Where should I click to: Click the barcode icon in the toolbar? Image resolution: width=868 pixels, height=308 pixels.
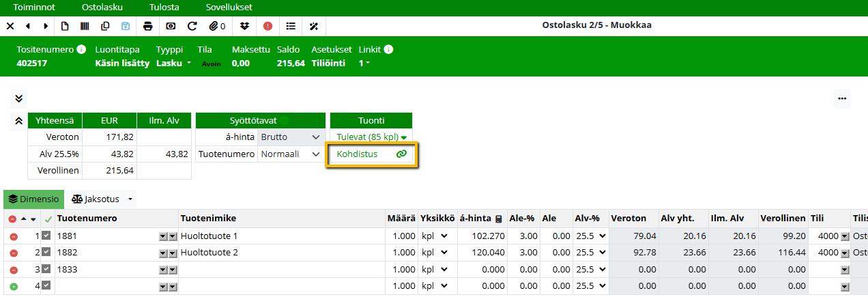coord(85,26)
